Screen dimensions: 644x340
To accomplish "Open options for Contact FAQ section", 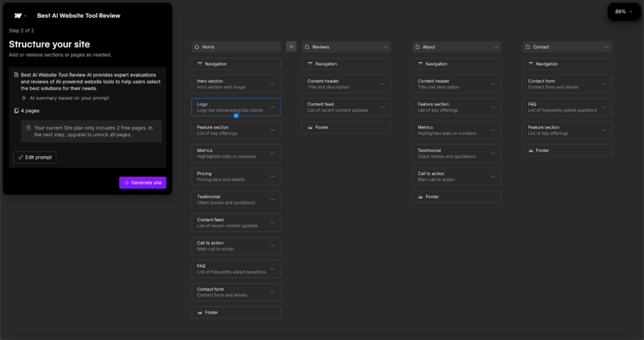I will tap(604, 107).
